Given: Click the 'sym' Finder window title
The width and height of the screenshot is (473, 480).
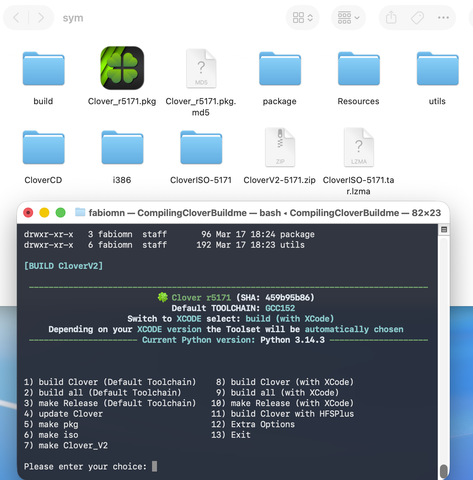Looking at the screenshot, I should [x=73, y=18].
